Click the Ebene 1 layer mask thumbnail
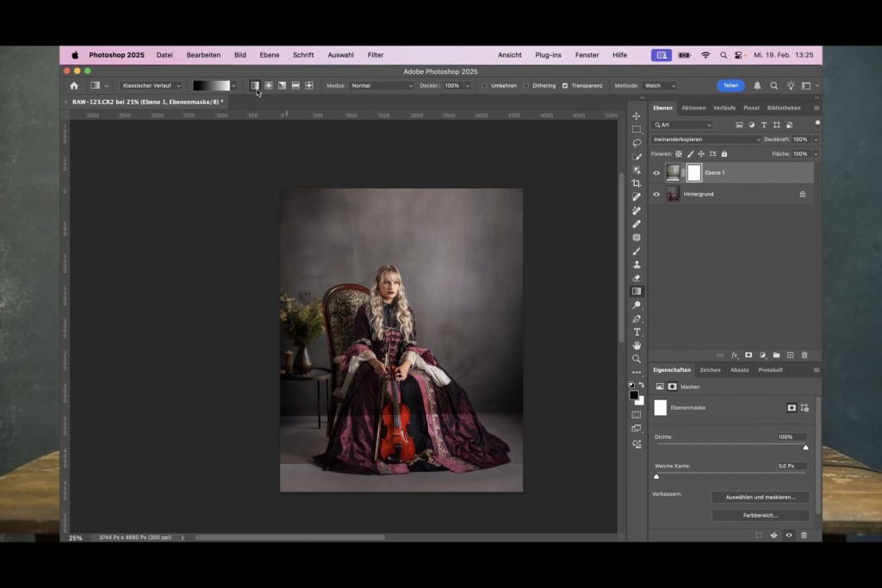The image size is (882, 588). [693, 173]
